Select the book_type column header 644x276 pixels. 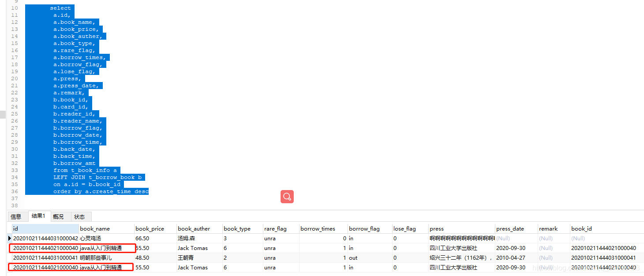coord(243,229)
